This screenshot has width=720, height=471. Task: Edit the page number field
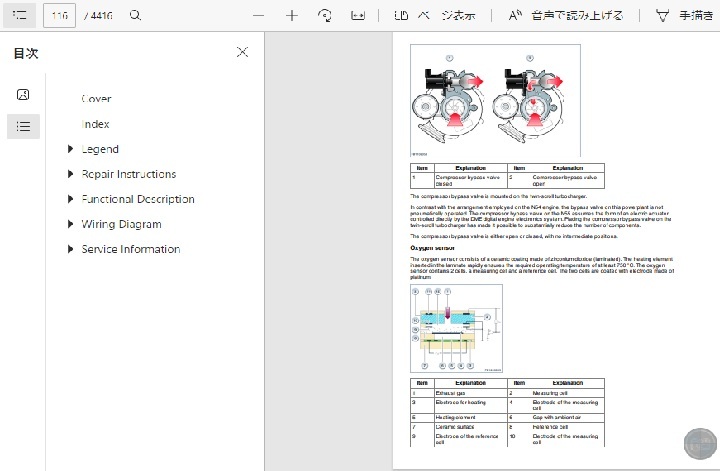pyautogui.click(x=59, y=16)
